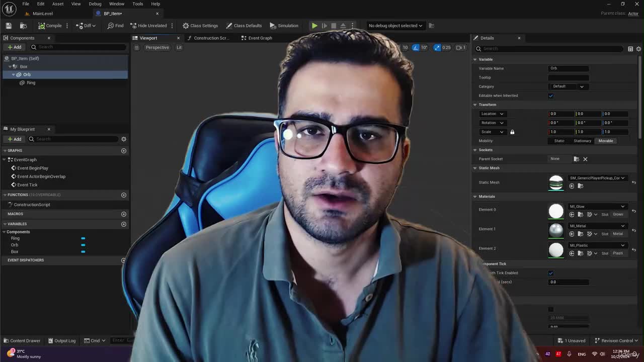Open the Asset menu

click(58, 4)
